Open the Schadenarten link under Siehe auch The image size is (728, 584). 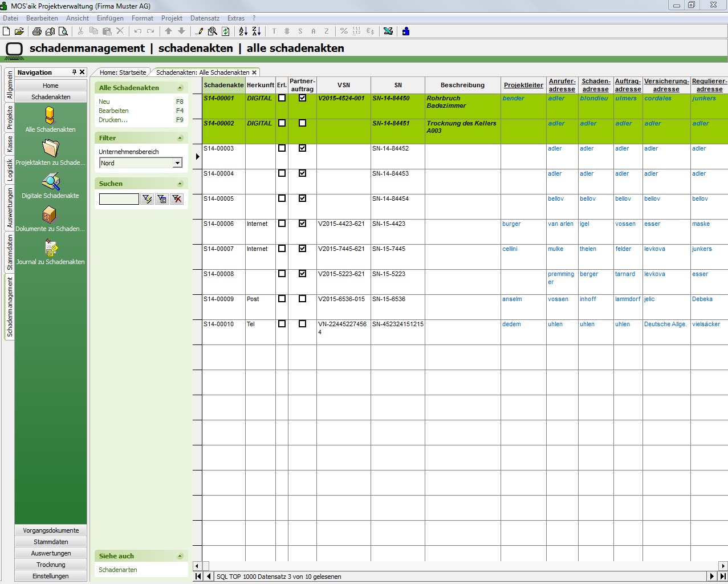(x=118, y=570)
